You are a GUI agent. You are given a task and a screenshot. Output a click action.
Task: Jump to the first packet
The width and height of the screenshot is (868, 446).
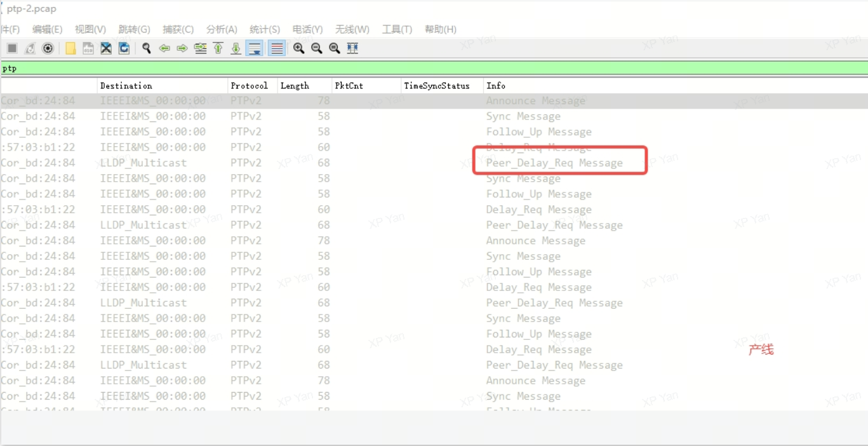218,48
